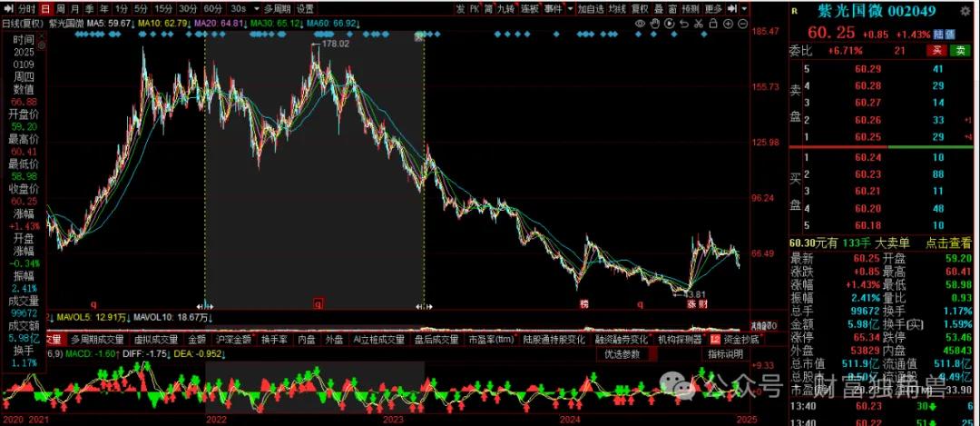Toggle the eye visibility icon above chart
Image resolution: width=980 pixels, height=426 pixels.
[640, 23]
